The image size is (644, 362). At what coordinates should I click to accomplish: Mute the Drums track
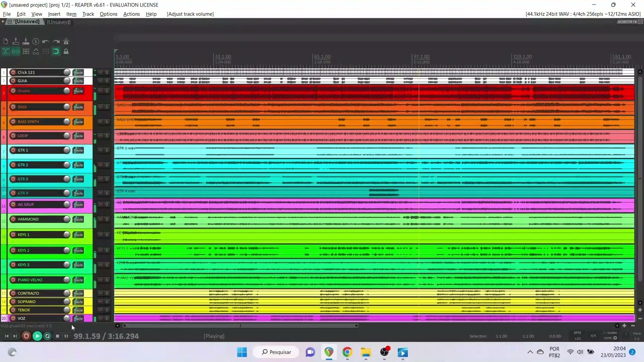point(100,91)
